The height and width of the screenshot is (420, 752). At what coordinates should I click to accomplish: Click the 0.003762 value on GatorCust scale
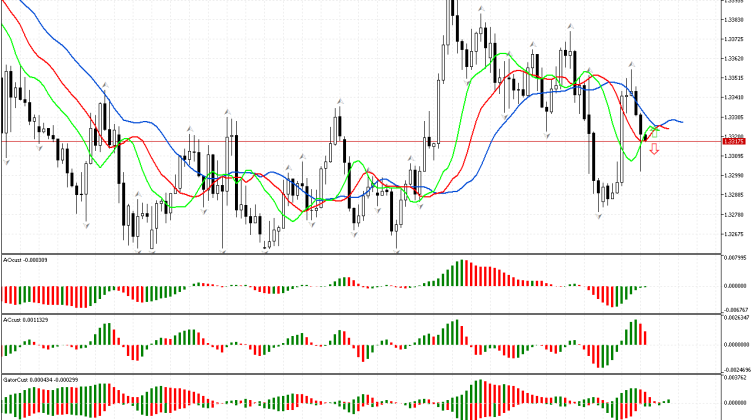tap(735, 379)
